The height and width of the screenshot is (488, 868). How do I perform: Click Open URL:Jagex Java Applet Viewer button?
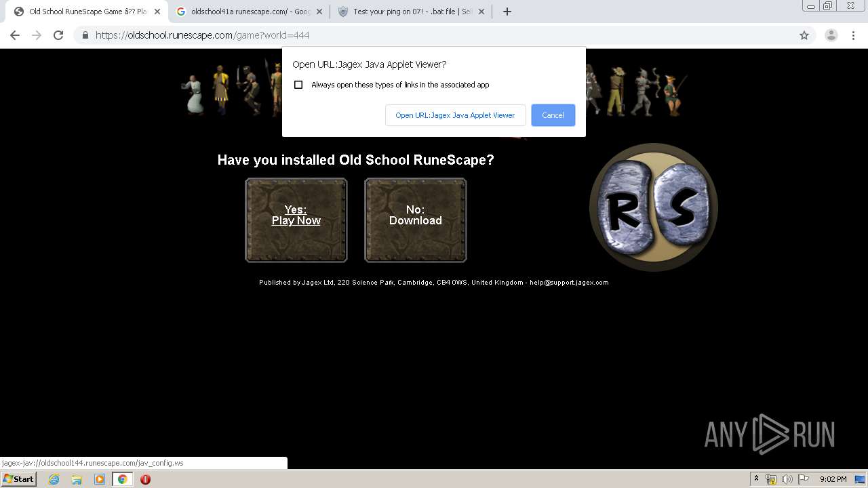(455, 115)
